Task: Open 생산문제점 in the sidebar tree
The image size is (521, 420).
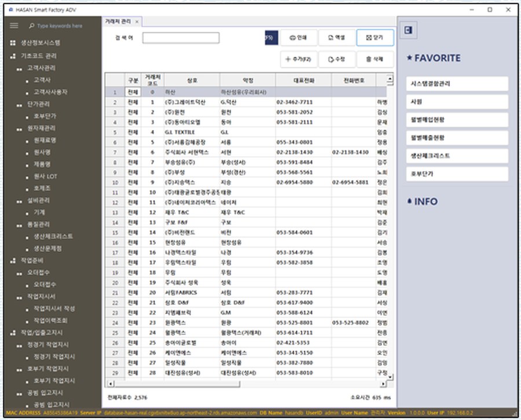Action: [x=47, y=248]
